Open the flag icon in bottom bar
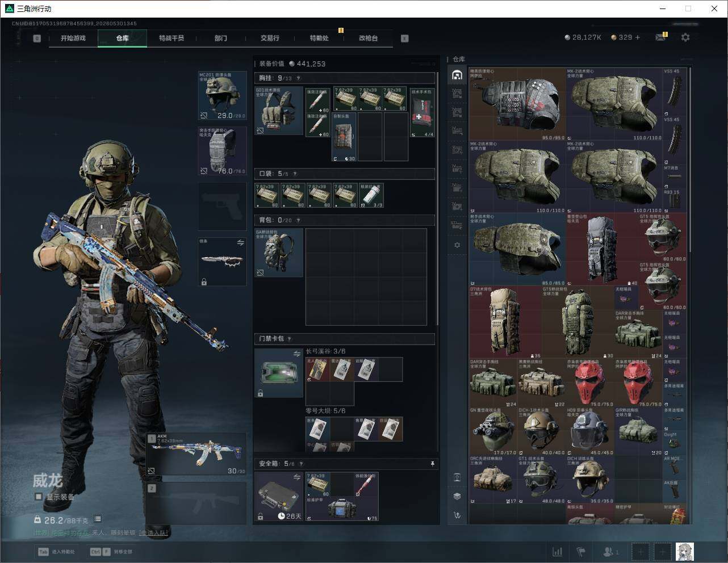The height and width of the screenshot is (563, 728). pyautogui.click(x=581, y=552)
